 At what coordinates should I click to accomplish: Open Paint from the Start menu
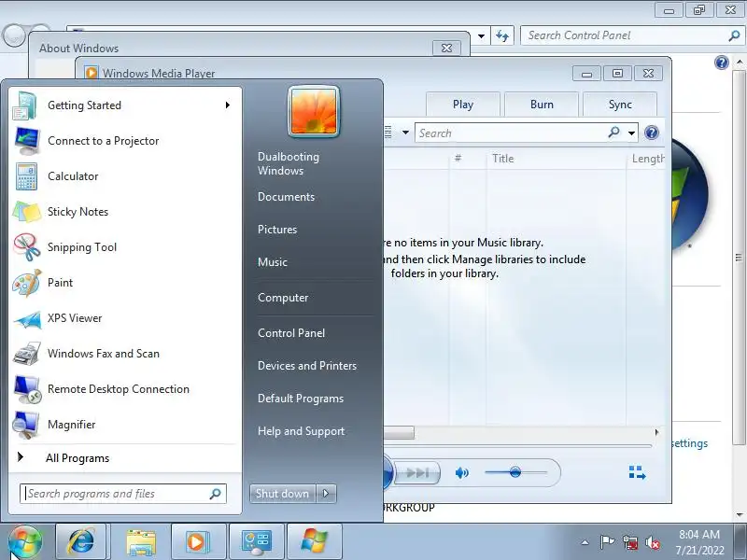(x=124, y=283)
